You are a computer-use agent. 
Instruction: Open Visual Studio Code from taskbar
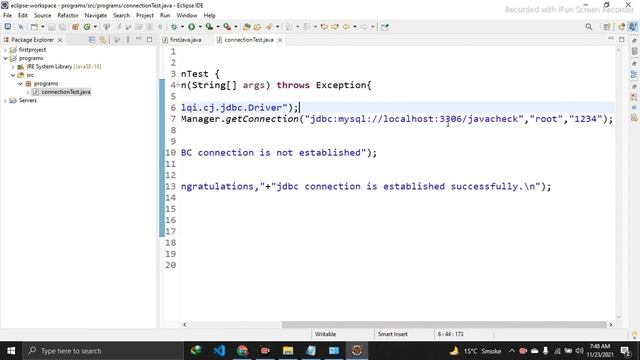(x=219, y=351)
